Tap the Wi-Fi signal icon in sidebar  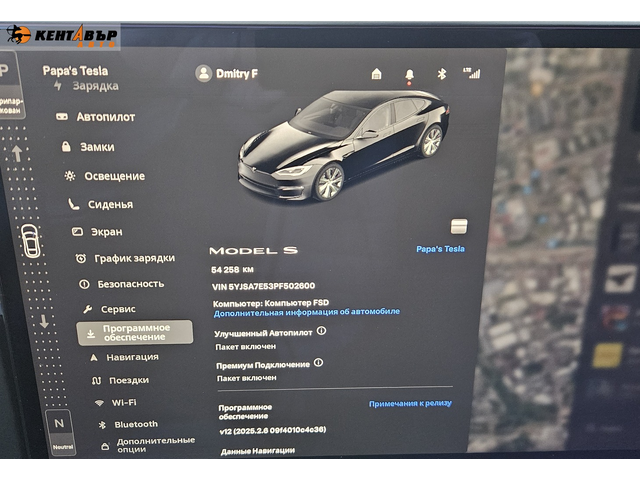(99, 403)
